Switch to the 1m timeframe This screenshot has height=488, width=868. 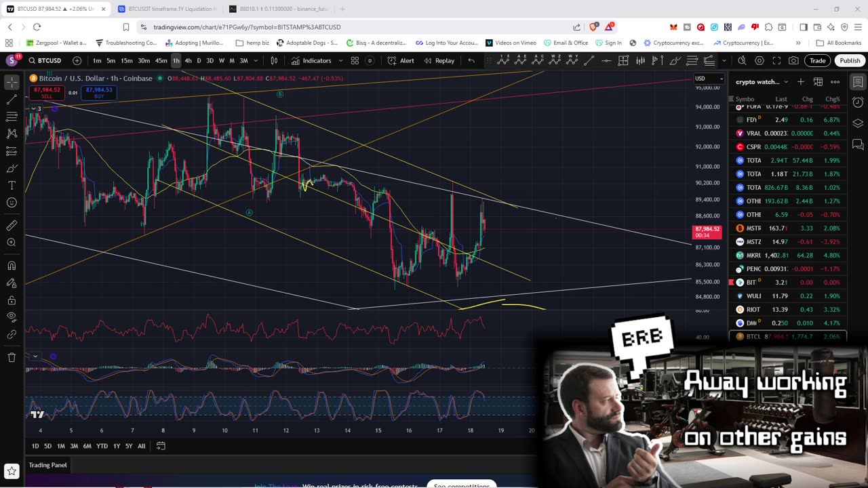pyautogui.click(x=97, y=60)
